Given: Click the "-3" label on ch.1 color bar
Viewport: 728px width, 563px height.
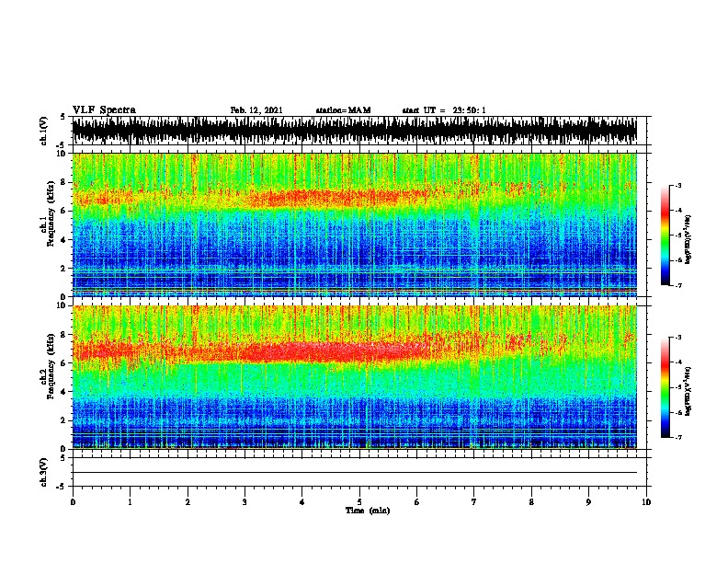Looking at the screenshot, I should point(677,185).
